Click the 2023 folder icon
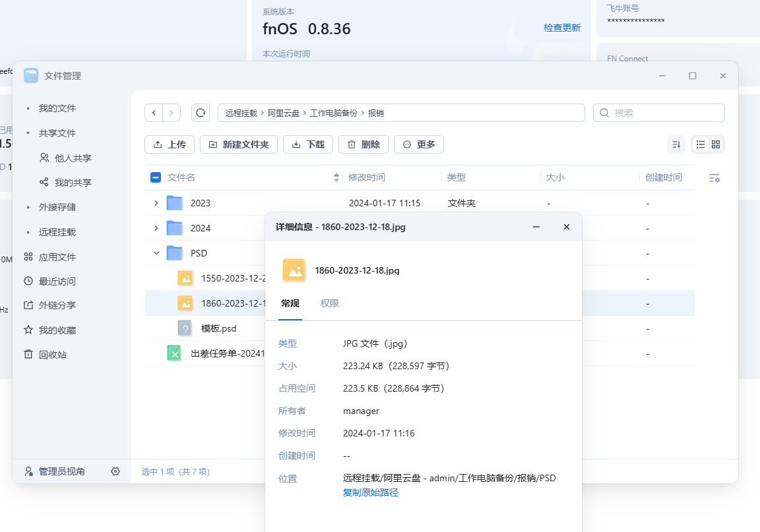The image size is (760, 532). (174, 203)
